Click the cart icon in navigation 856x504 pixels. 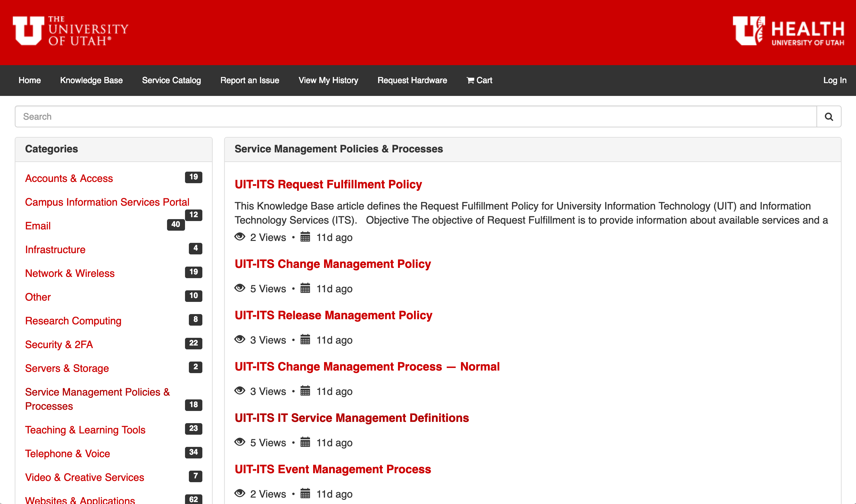[x=470, y=80]
